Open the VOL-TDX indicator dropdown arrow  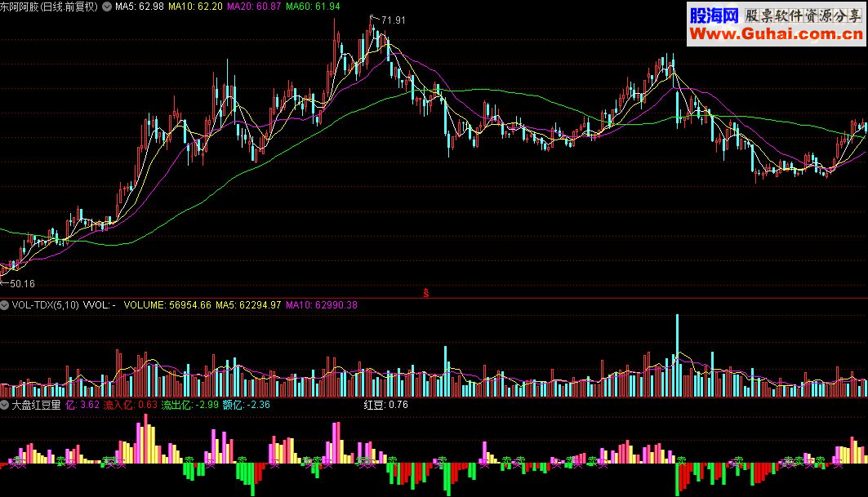[4, 305]
